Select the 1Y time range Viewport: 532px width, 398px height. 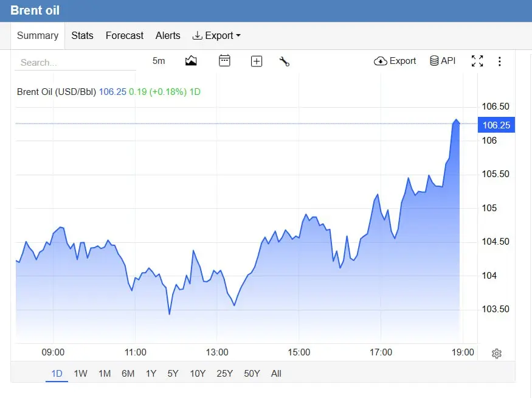click(x=151, y=374)
